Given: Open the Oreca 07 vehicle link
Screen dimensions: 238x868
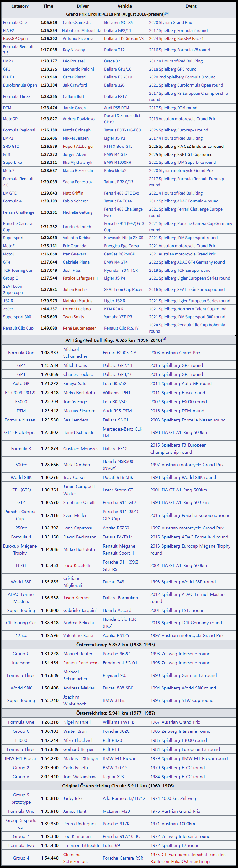Looking at the screenshot, I should (112, 61).
